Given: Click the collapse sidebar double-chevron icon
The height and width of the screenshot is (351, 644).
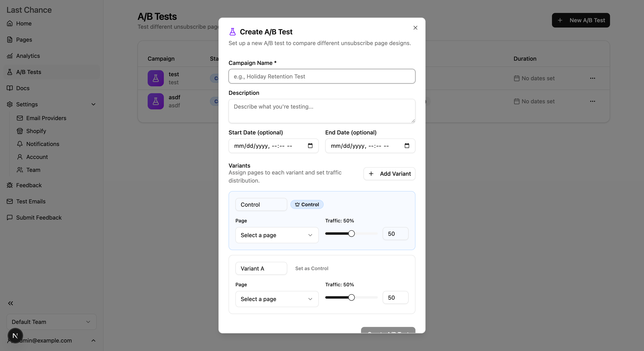Looking at the screenshot, I should pyautogui.click(x=11, y=303).
